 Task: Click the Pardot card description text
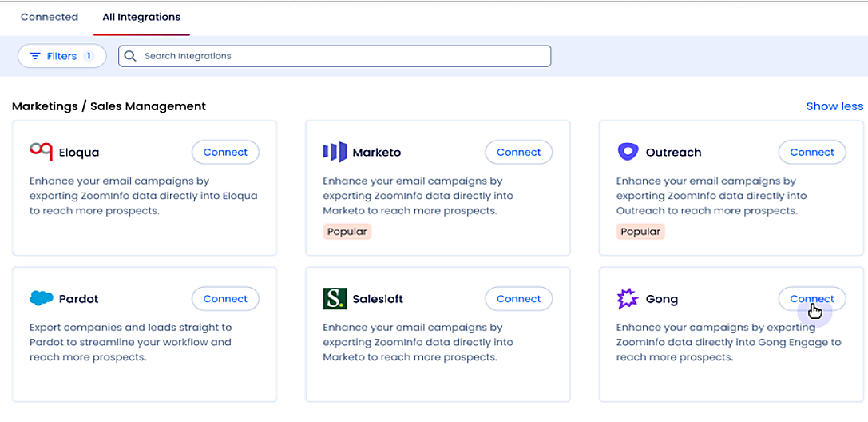(x=131, y=342)
